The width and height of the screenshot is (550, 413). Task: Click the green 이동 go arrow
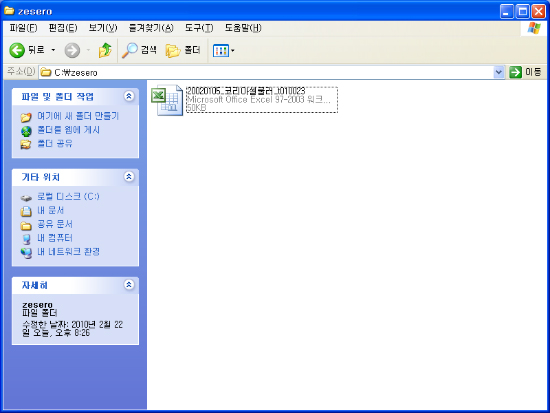click(x=515, y=72)
